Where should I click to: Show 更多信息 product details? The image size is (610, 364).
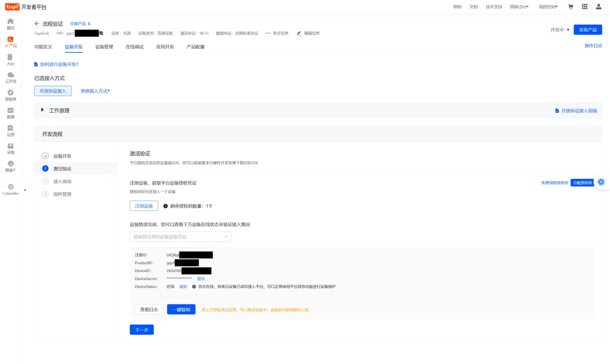click(x=277, y=33)
